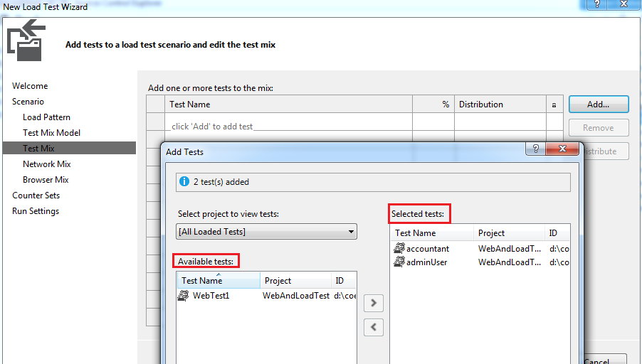Select WebTest1 in Available tests
Viewport: 642px width, 364px height.
click(266, 295)
